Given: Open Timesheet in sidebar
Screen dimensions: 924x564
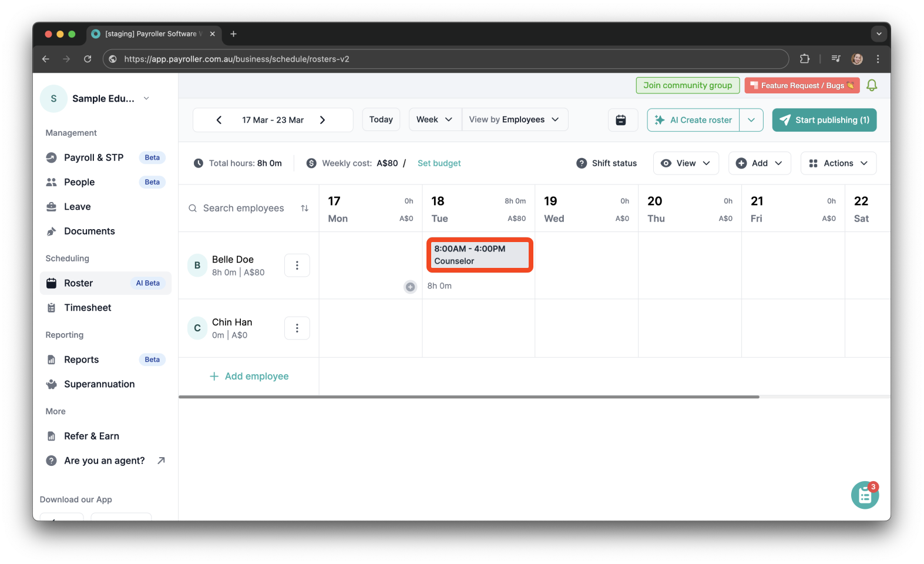Looking at the screenshot, I should click(106, 308).
